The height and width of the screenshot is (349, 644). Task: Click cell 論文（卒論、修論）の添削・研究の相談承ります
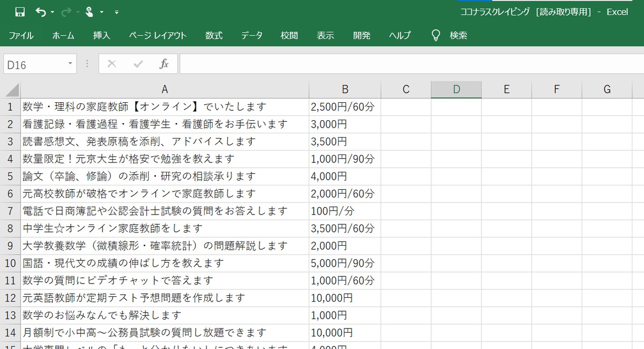(165, 177)
